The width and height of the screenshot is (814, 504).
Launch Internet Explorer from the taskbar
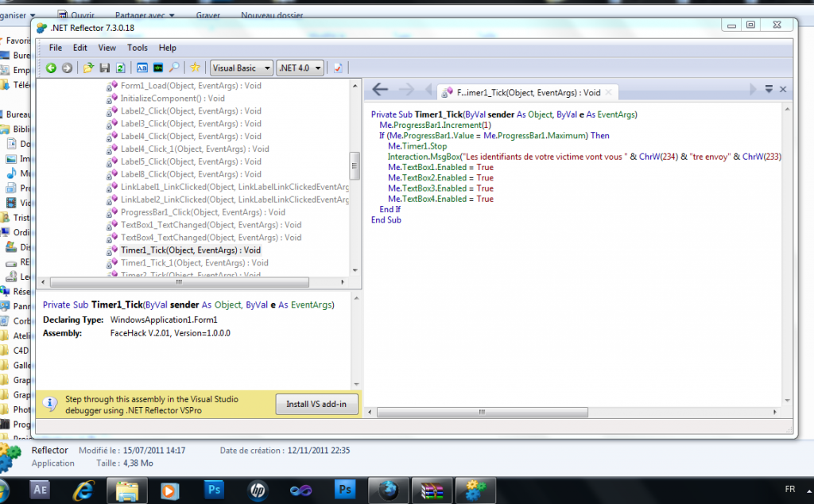[83, 490]
